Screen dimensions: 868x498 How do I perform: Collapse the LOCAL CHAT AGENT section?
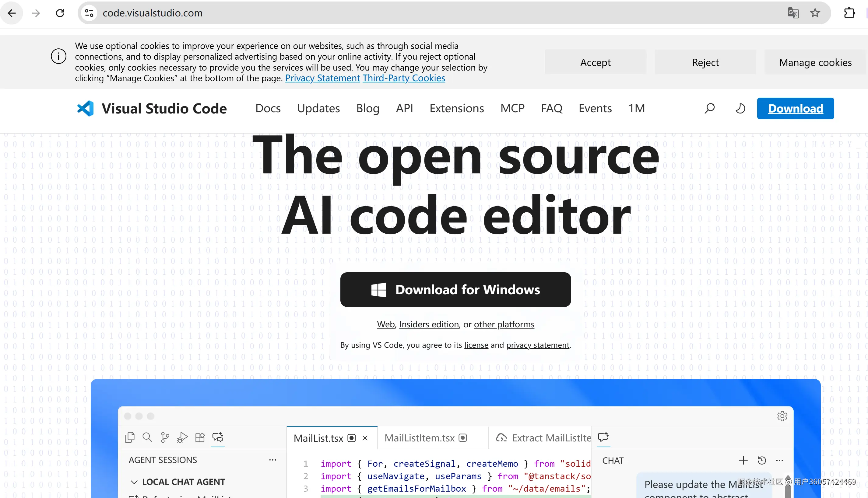click(134, 482)
